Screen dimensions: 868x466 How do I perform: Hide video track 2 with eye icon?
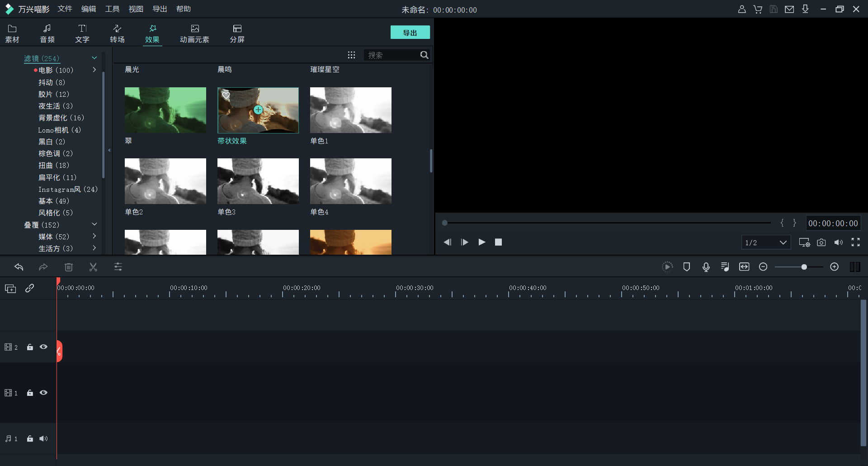43,347
